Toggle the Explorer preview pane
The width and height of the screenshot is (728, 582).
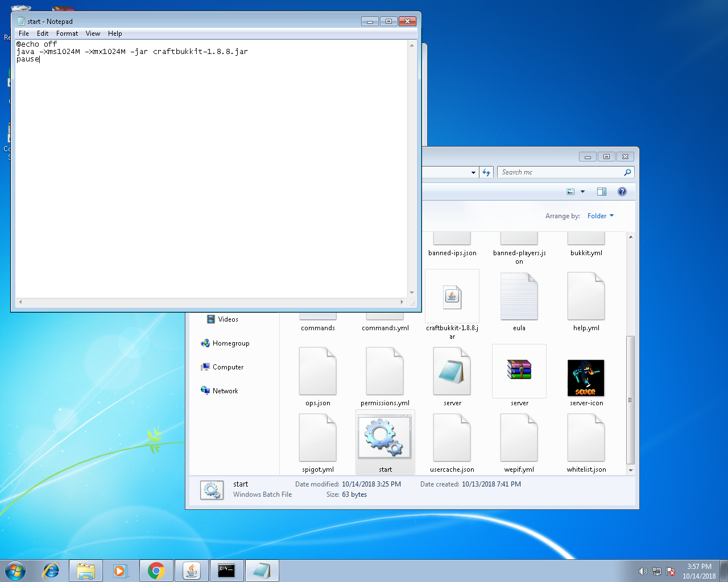click(602, 192)
